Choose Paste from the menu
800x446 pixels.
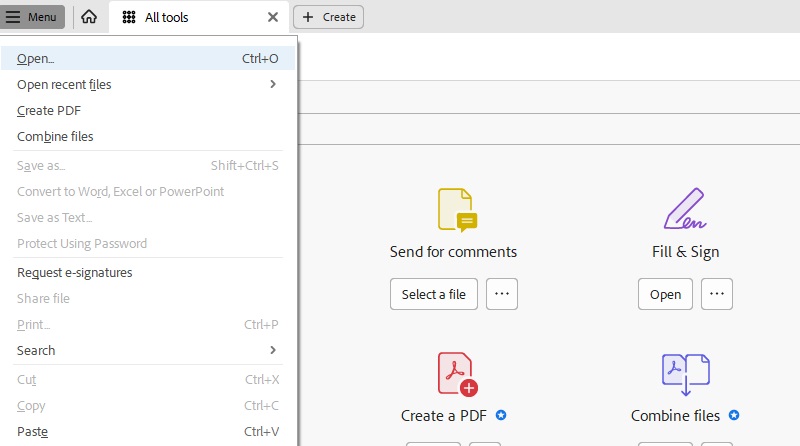(x=148, y=431)
